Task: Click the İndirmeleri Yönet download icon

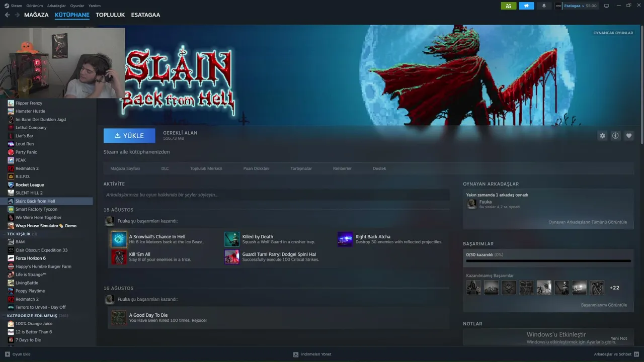Action: tap(296, 354)
